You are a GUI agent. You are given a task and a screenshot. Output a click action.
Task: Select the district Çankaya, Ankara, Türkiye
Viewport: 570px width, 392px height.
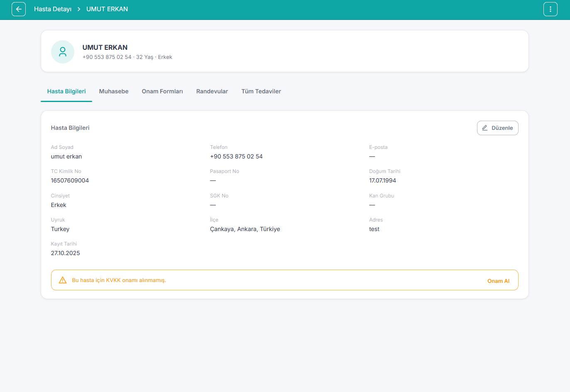(x=245, y=229)
